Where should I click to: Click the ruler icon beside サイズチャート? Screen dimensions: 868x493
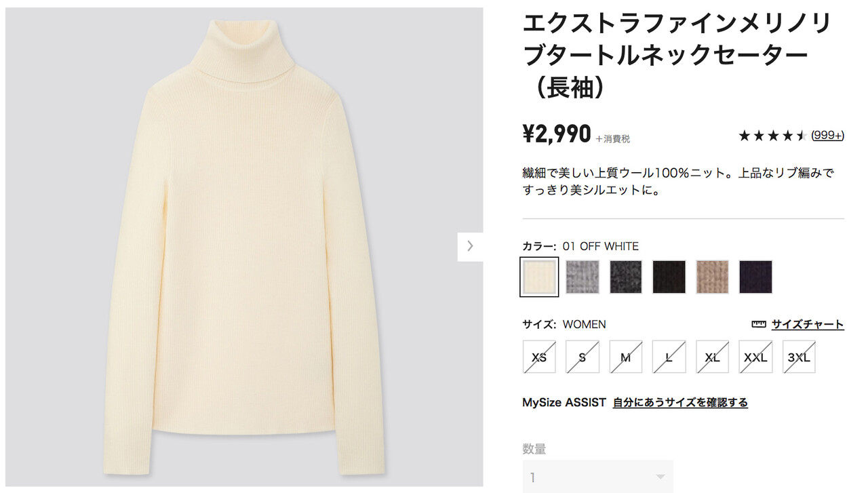coord(759,325)
